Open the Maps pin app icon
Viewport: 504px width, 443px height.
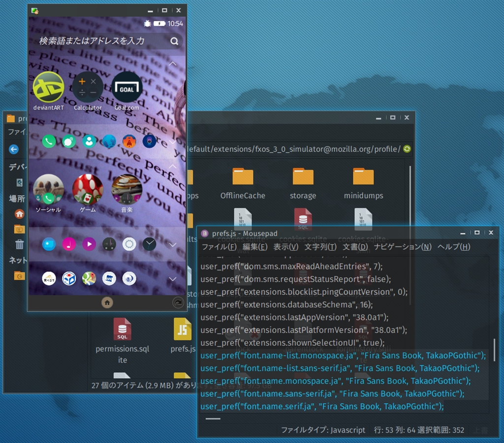(89, 279)
